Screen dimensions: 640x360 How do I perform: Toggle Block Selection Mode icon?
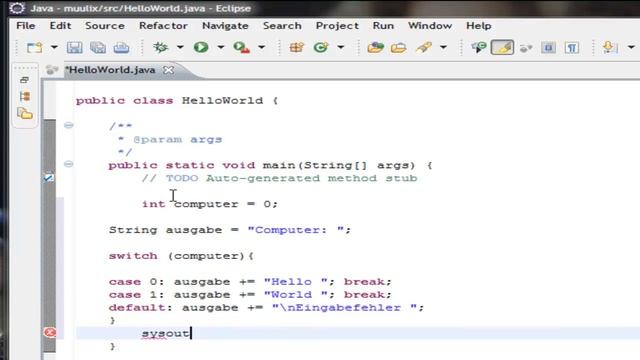pos(549,47)
